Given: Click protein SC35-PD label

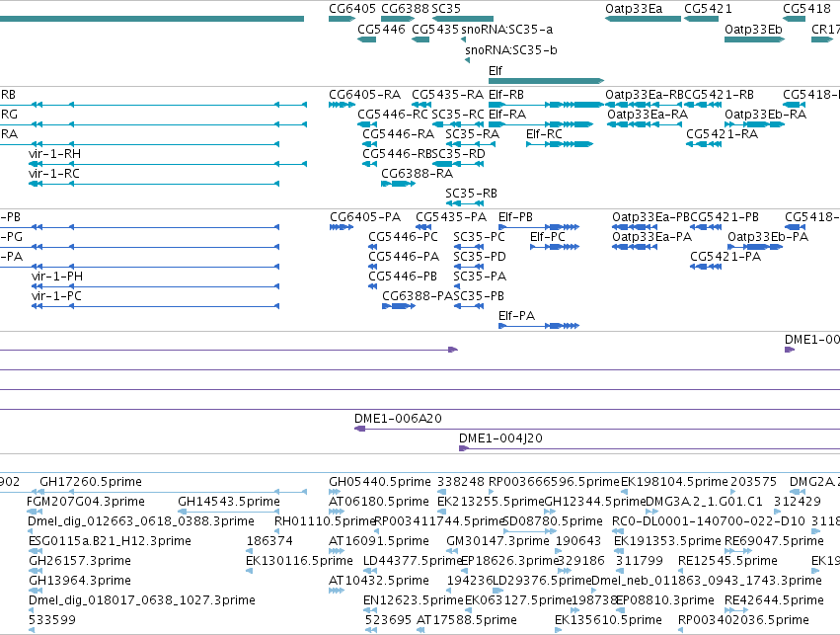Looking at the screenshot, I should pyautogui.click(x=480, y=257).
